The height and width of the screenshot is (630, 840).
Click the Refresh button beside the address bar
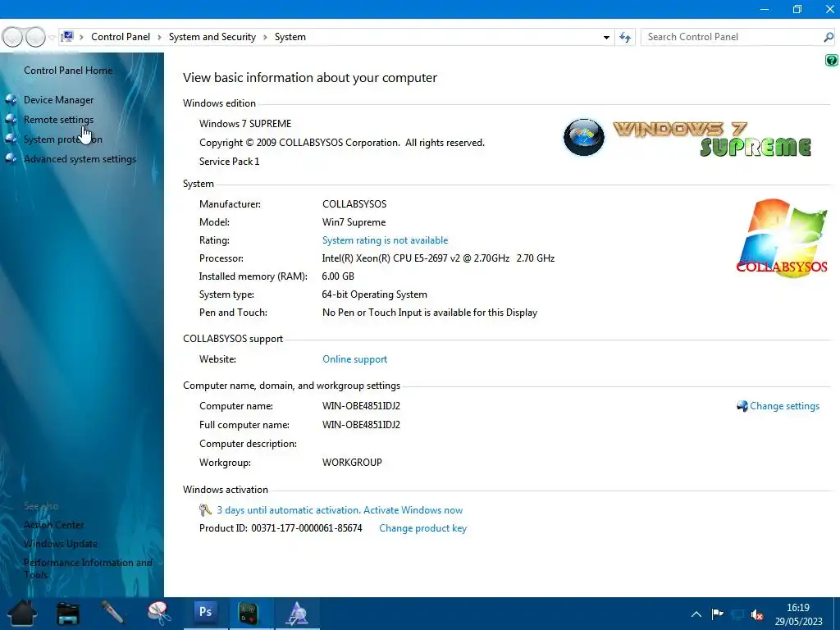(x=624, y=38)
